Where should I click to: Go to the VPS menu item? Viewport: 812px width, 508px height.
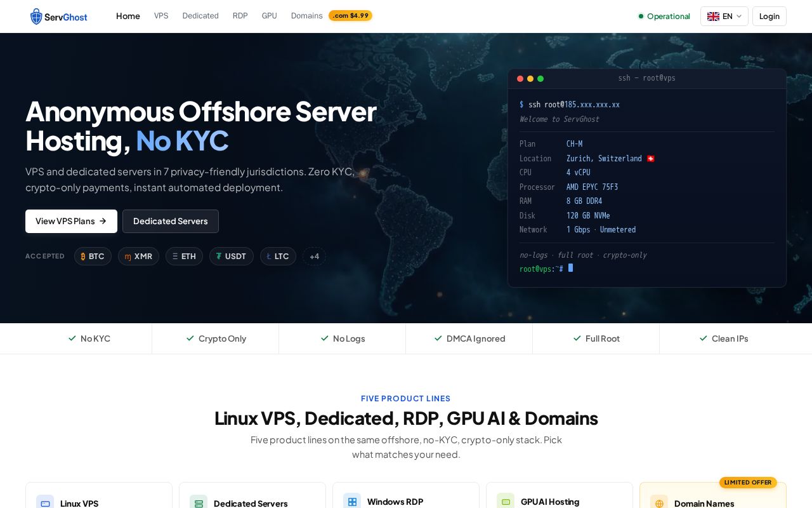(x=161, y=16)
